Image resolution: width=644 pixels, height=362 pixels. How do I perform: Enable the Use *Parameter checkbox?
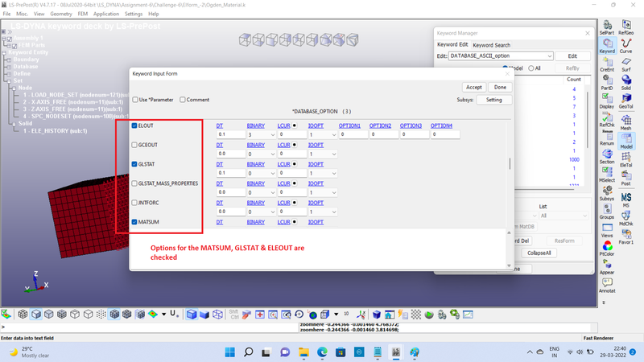point(135,100)
